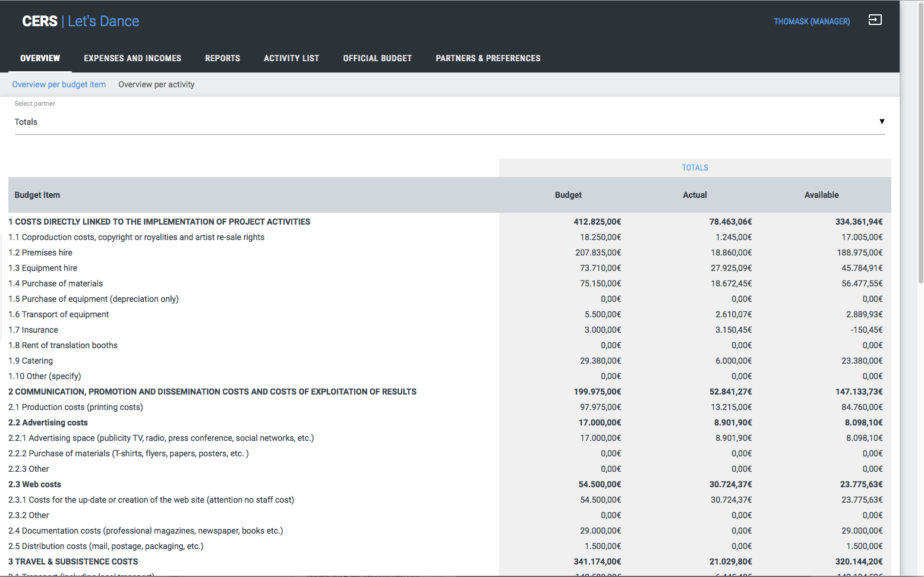
Task: Select row 1.9 Catering
Action: tap(450, 361)
